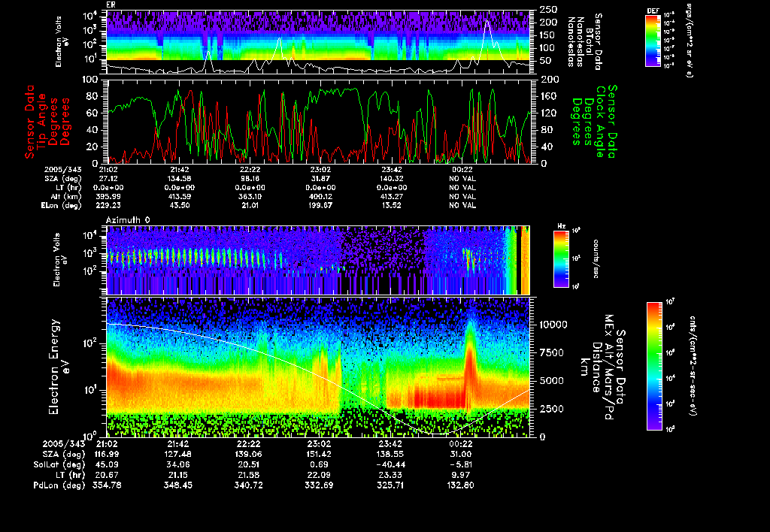Click the altitude value '413.59'

[180, 196]
